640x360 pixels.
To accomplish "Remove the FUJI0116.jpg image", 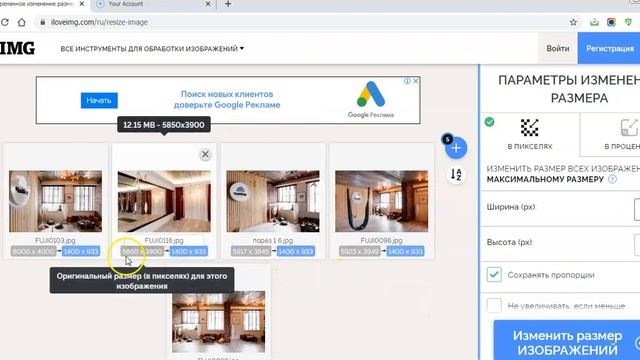I will (205, 154).
